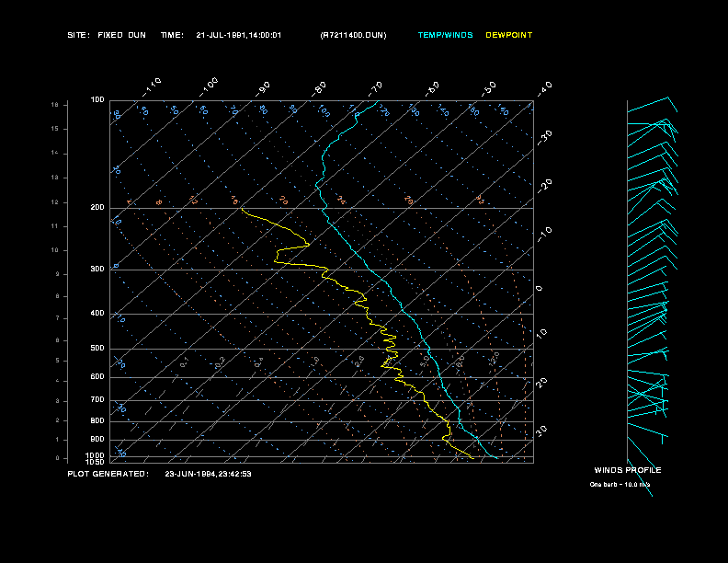Click the -80 isotherm label at top

click(319, 88)
